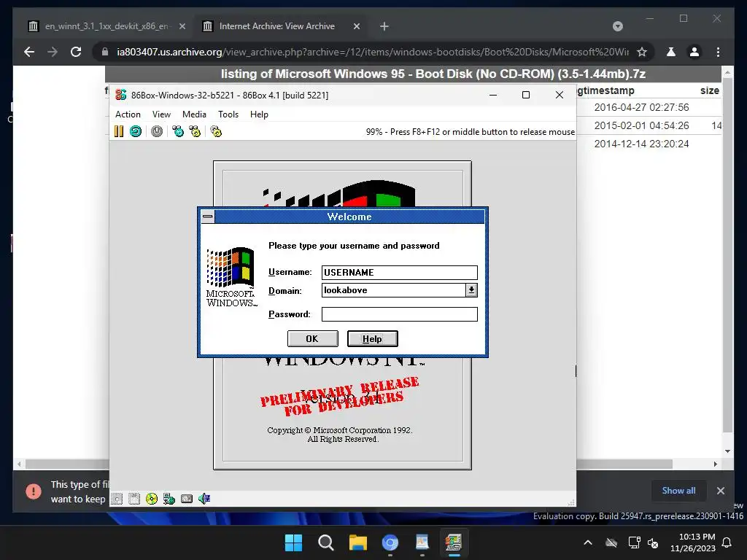Open the notifications bell
747x560 pixels.
[727, 542]
